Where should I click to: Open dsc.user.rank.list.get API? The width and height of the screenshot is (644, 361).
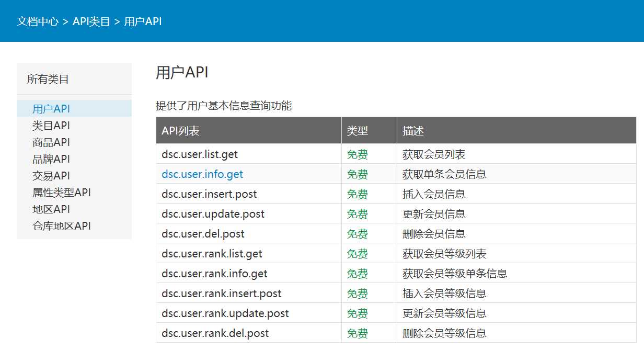[x=212, y=254]
